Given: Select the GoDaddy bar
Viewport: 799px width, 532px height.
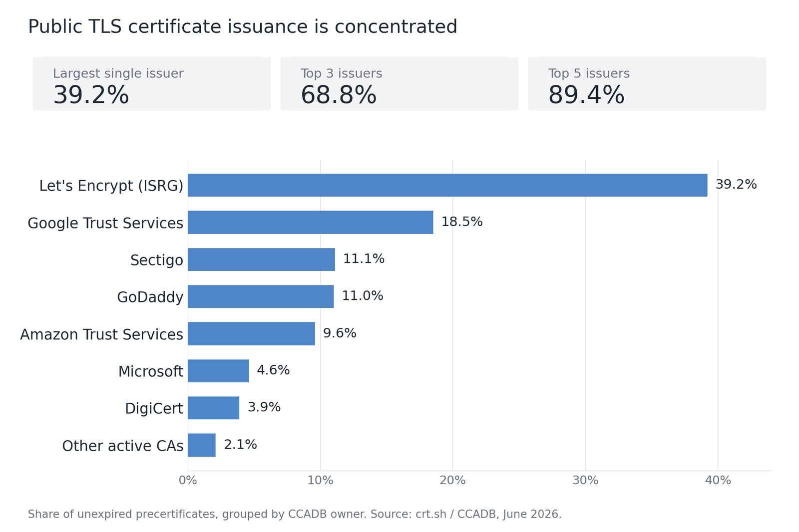Looking at the screenshot, I should [x=261, y=296].
